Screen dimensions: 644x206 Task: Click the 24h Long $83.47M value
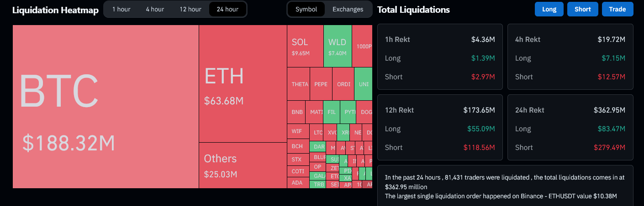click(611, 129)
